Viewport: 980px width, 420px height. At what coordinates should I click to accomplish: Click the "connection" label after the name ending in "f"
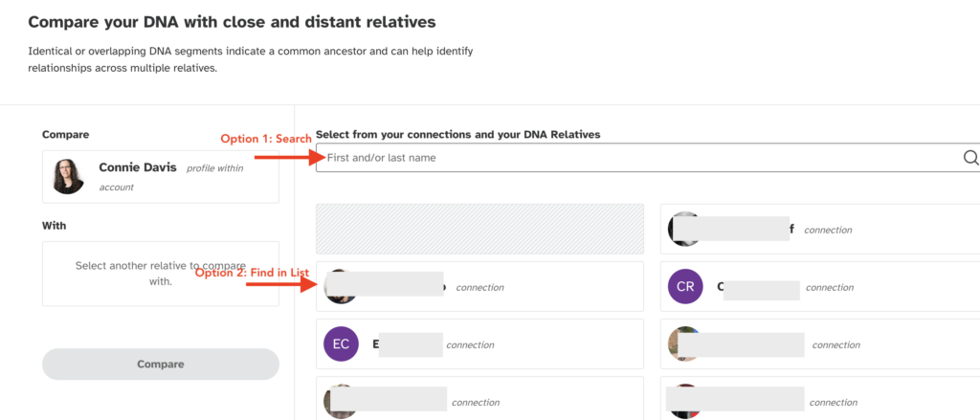click(x=828, y=230)
